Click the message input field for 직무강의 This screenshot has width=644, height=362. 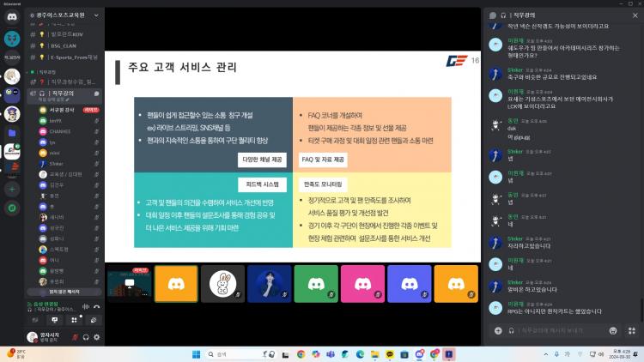[x=550, y=329]
